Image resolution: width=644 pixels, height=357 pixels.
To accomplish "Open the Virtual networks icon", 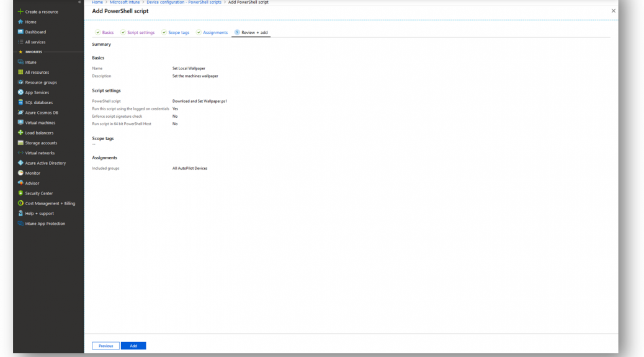I will (x=20, y=152).
